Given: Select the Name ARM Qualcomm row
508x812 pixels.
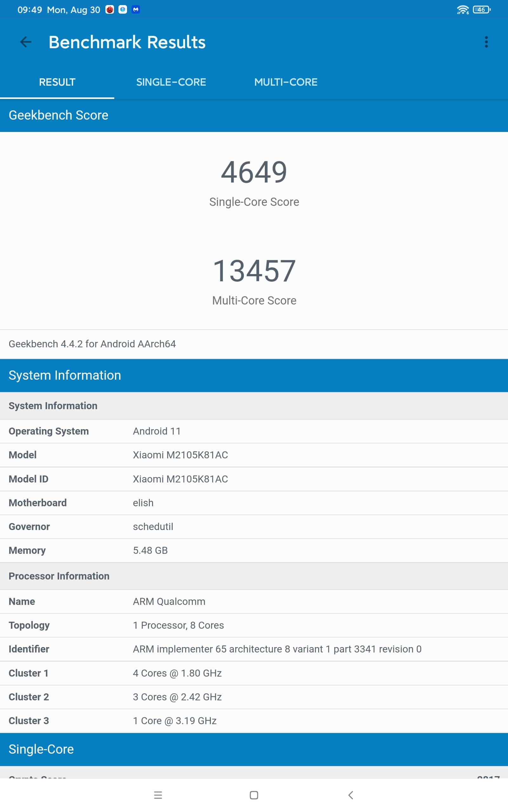Looking at the screenshot, I should (x=254, y=602).
